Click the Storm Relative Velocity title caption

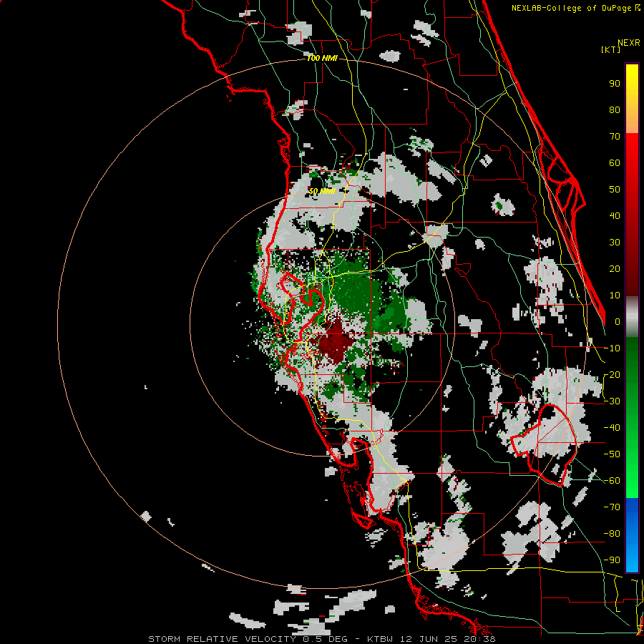(321, 639)
